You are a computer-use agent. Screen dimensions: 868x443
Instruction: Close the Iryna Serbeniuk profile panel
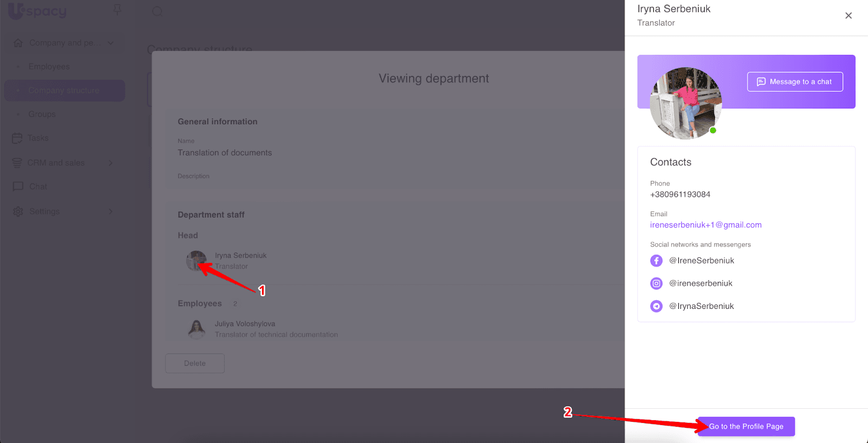[848, 16]
